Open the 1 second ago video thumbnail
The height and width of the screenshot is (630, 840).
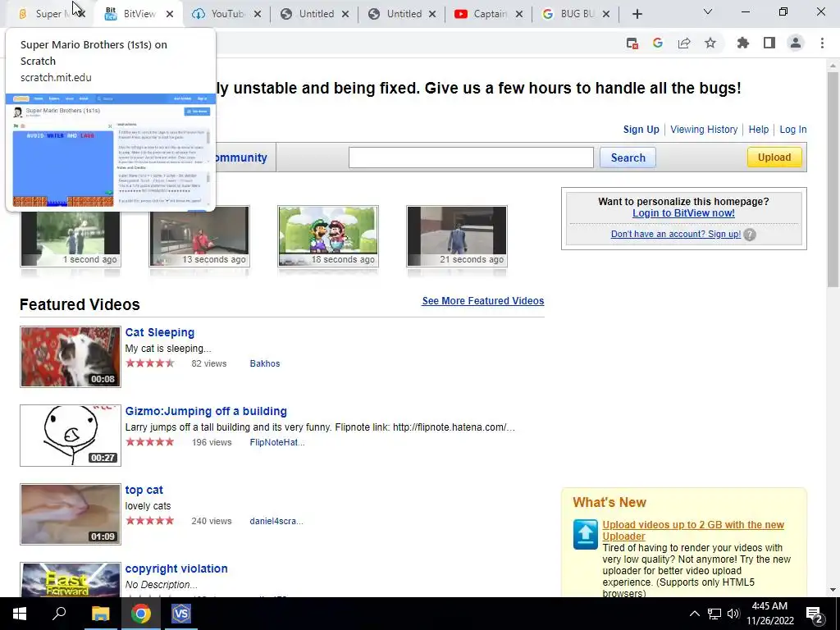[x=71, y=239]
